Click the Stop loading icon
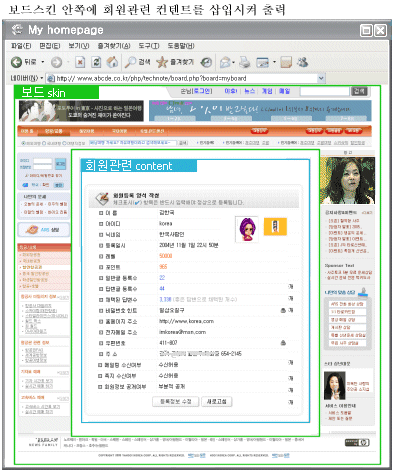The height and width of the screenshot is (470, 394). tap(80, 62)
